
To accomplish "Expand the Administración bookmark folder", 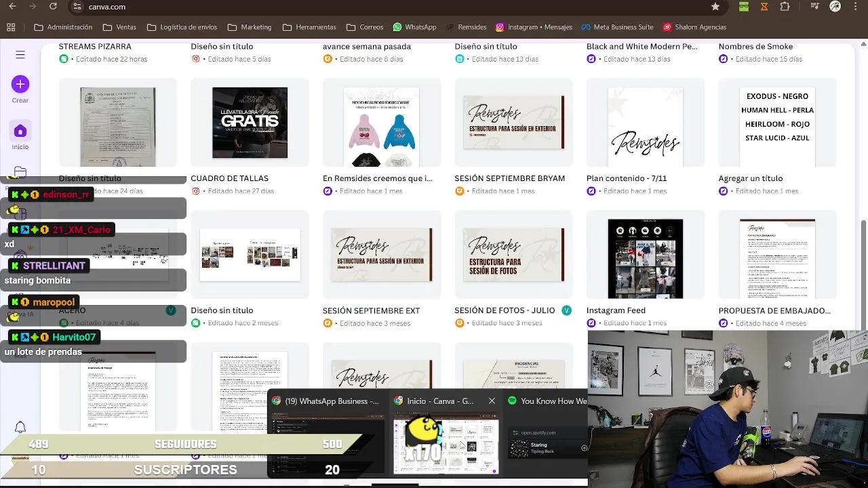I will pyautogui.click(x=63, y=27).
